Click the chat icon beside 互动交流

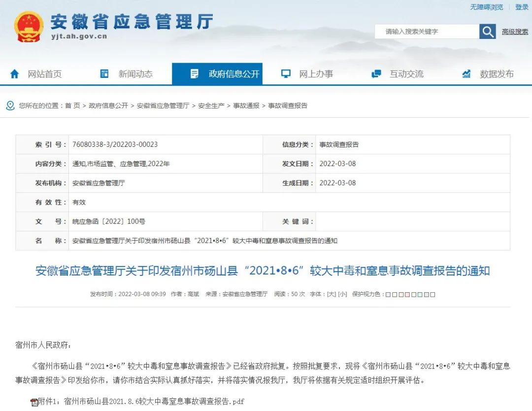pos(376,73)
